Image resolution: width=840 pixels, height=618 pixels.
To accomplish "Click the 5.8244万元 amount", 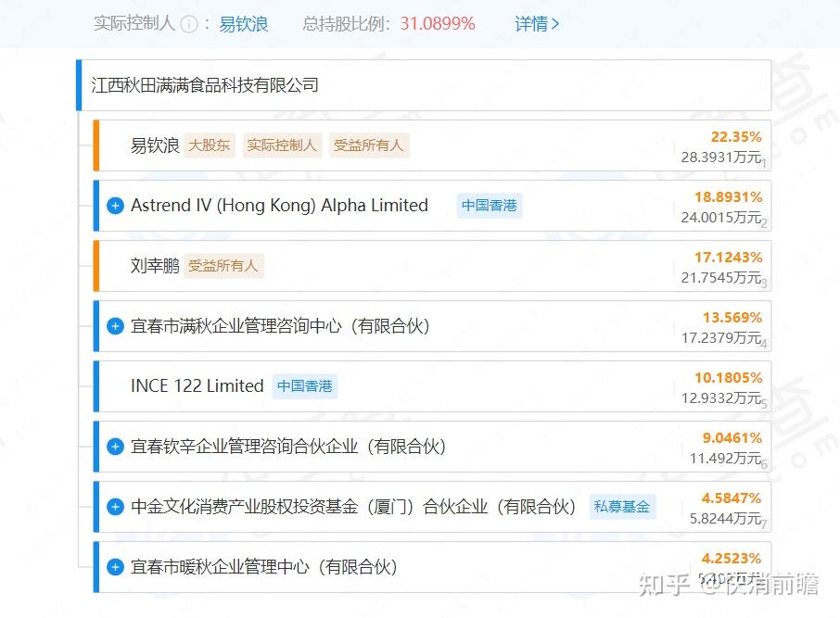I will [x=725, y=519].
